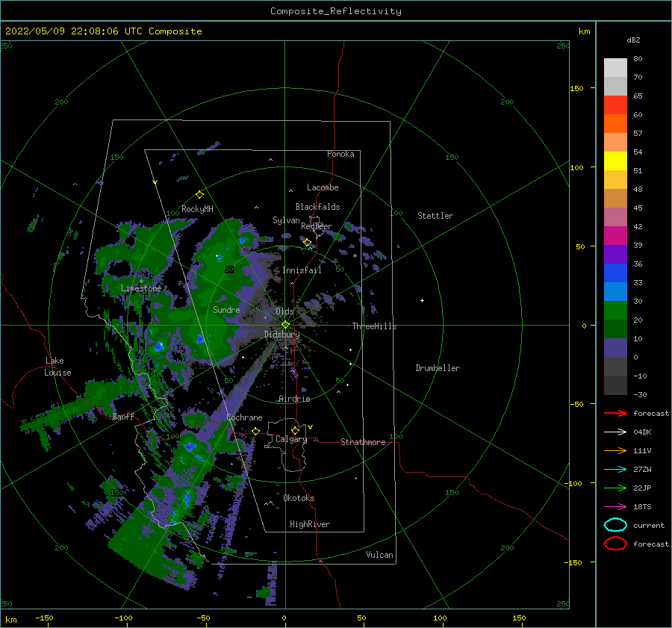Click the white plus marker west of Drumheller

coord(422,300)
